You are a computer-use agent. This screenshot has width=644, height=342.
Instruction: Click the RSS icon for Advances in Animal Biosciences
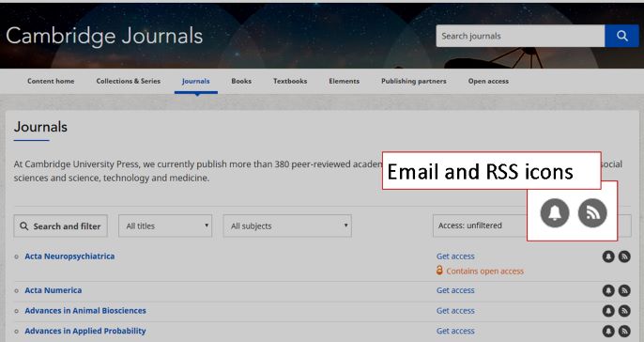coord(624,311)
